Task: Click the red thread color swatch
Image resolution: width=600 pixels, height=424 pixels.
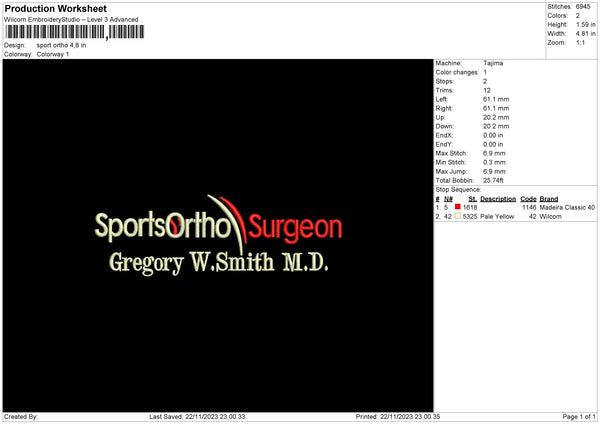Action: coord(458,207)
